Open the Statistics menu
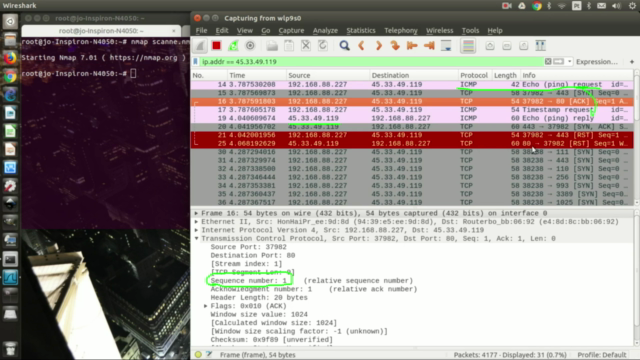640x360 pixels. (361, 31)
